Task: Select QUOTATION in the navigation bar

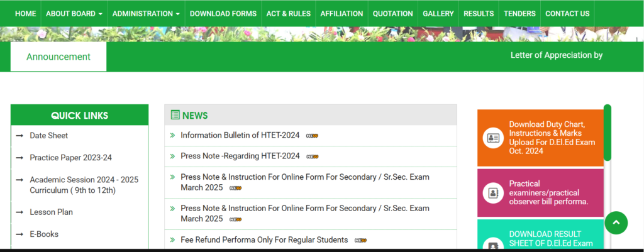Action: pyautogui.click(x=392, y=14)
